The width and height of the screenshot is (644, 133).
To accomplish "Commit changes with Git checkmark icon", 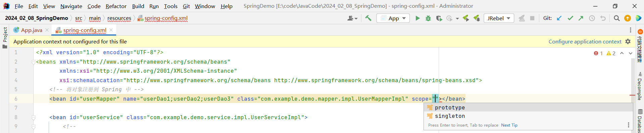I will click(x=570, y=18).
